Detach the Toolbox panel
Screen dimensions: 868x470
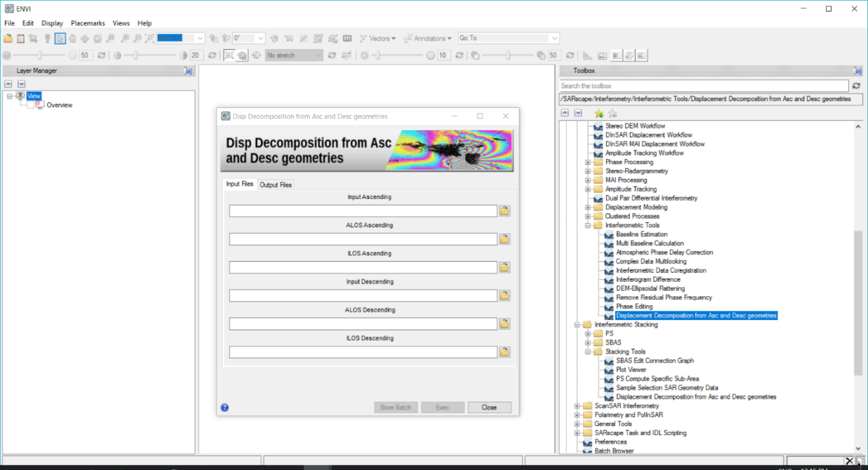point(857,70)
